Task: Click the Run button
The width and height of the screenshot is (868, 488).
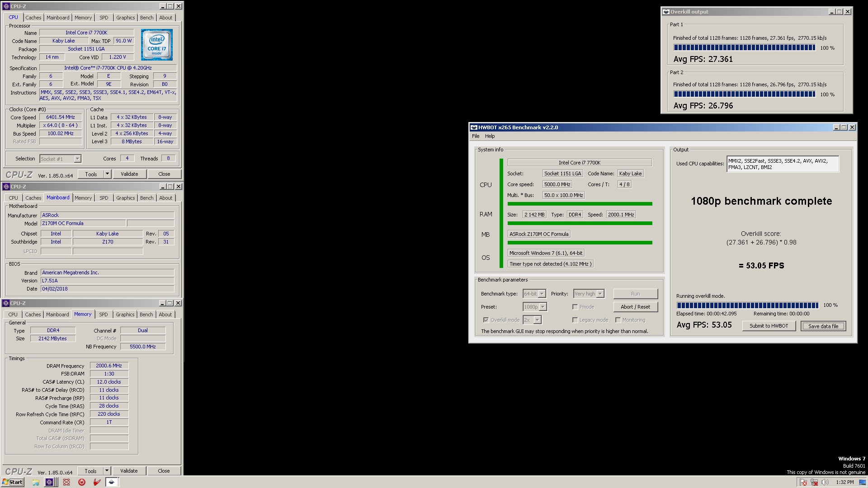Action: pyautogui.click(x=635, y=294)
